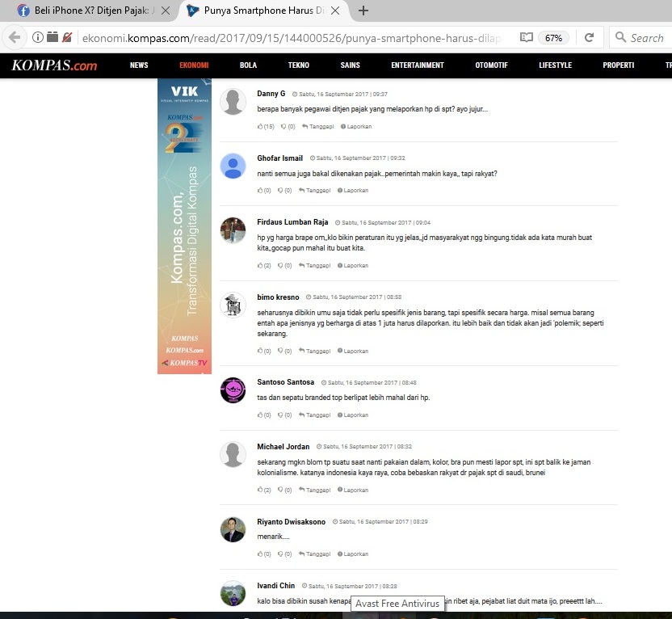Switch to the Beli iPhone X Facebook tab
The height and width of the screenshot is (619, 672).
(89, 11)
